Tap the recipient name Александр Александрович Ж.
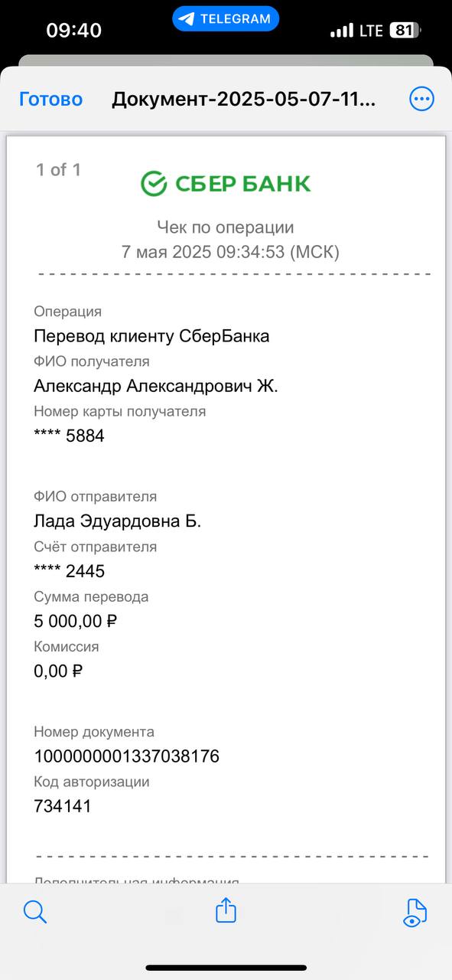Image resolution: width=452 pixels, height=980 pixels. pyautogui.click(x=156, y=386)
